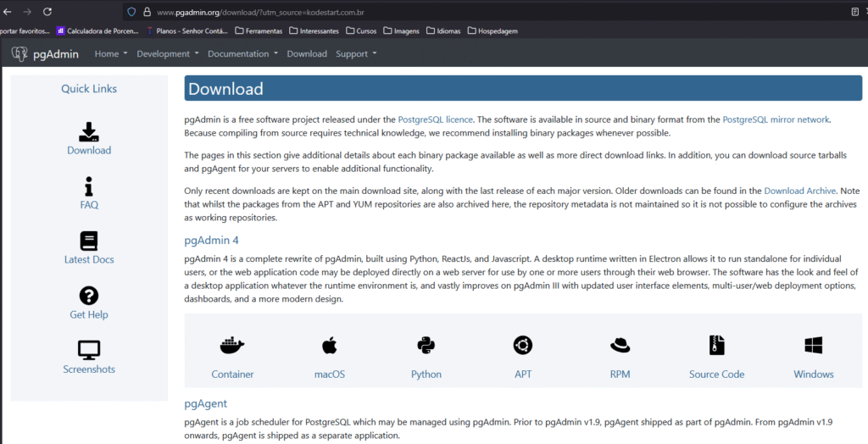This screenshot has height=444, width=868.
Task: Open the Source Code archive icon
Action: tap(716, 346)
